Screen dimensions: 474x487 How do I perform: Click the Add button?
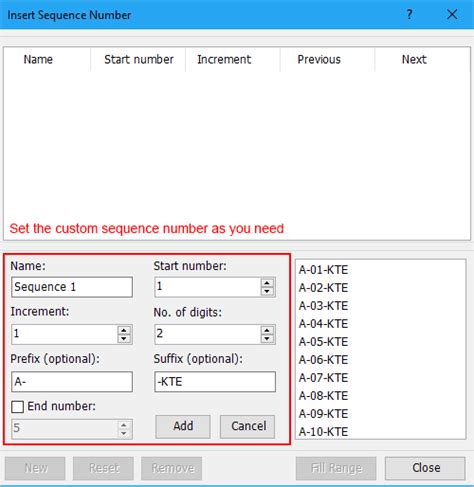183,426
